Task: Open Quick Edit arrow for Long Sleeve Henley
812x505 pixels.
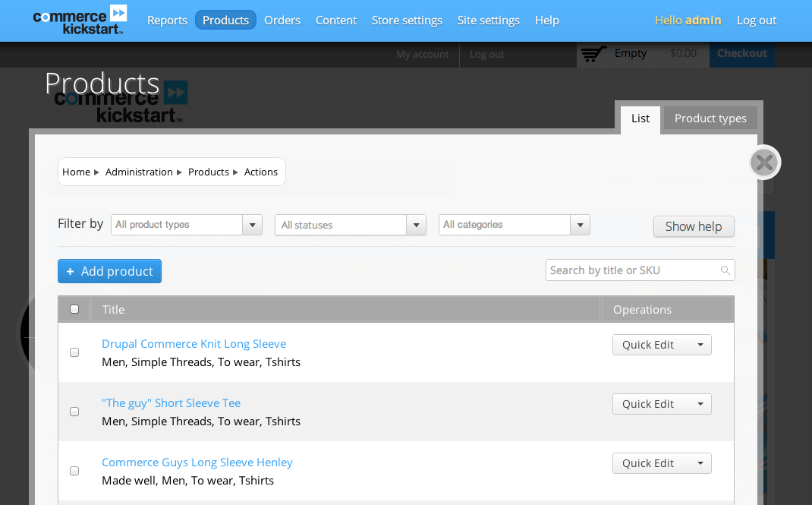Action: [x=700, y=463]
